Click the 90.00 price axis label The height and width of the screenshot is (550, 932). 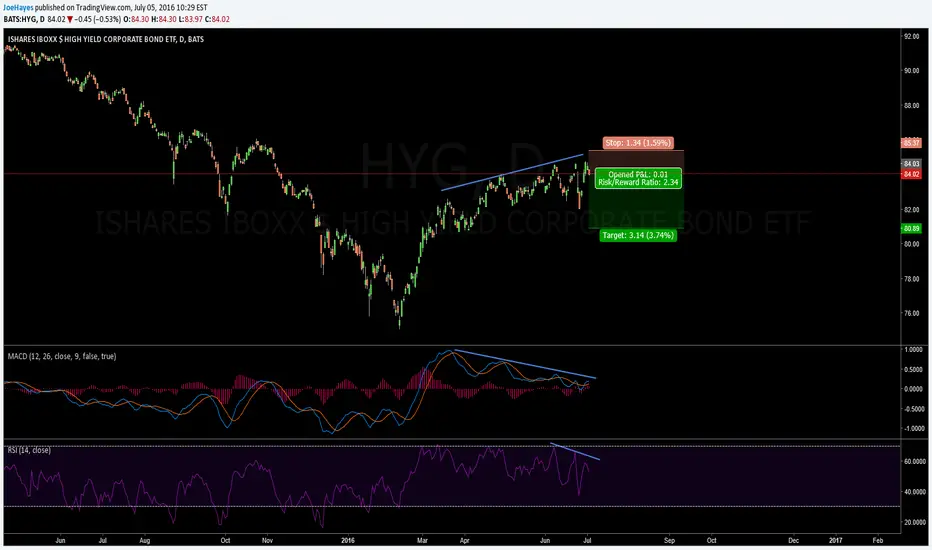click(x=912, y=71)
